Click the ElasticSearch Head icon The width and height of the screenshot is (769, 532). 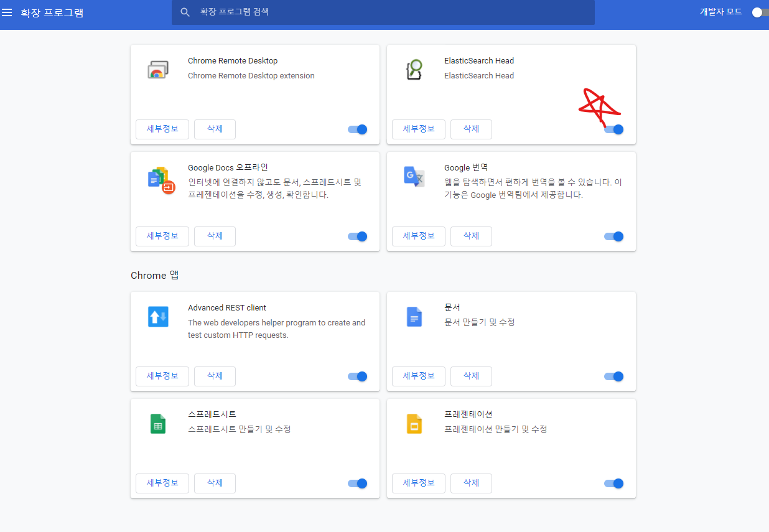[x=414, y=70]
